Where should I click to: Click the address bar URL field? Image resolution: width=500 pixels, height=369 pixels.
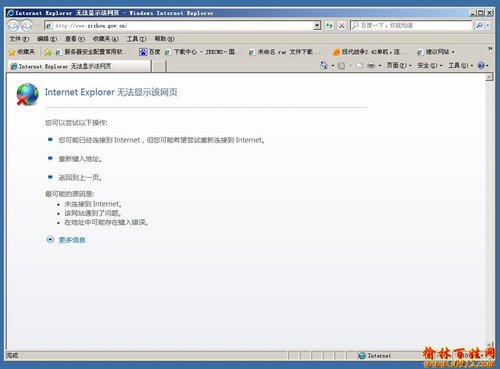click(183, 26)
